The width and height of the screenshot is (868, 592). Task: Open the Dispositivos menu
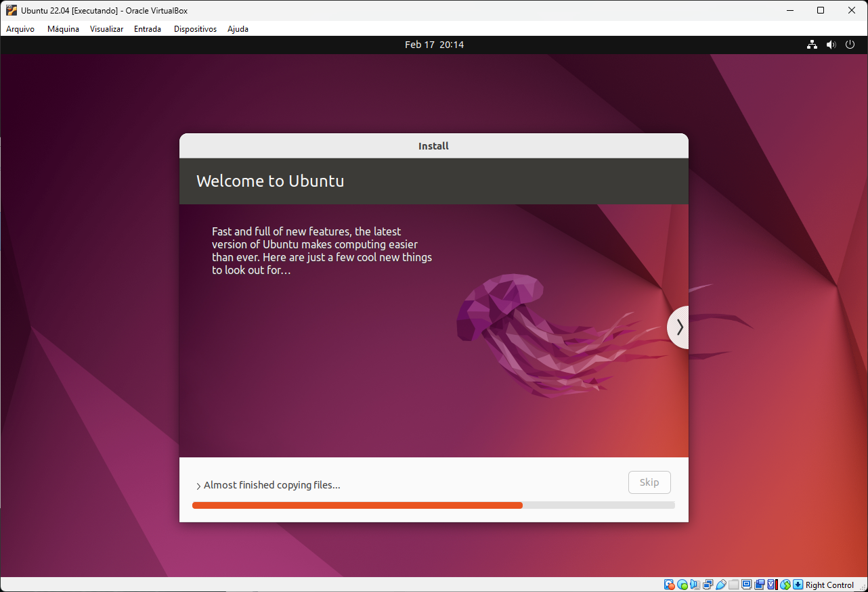195,29
